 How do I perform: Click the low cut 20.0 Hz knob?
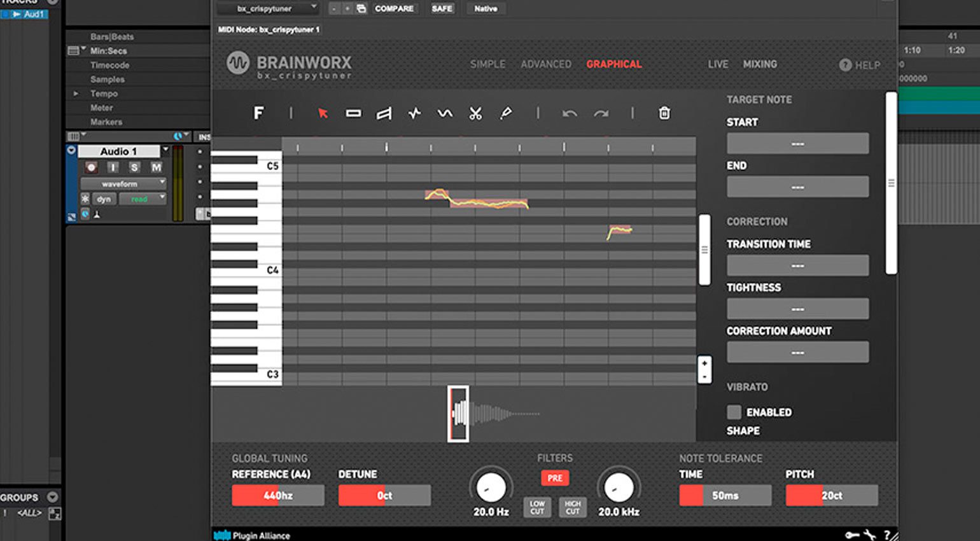click(x=491, y=488)
